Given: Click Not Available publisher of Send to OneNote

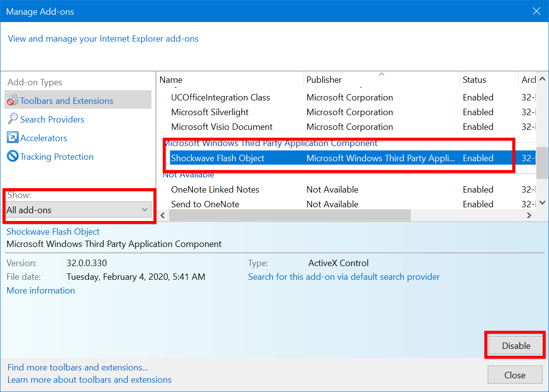Looking at the screenshot, I should coord(332,204).
